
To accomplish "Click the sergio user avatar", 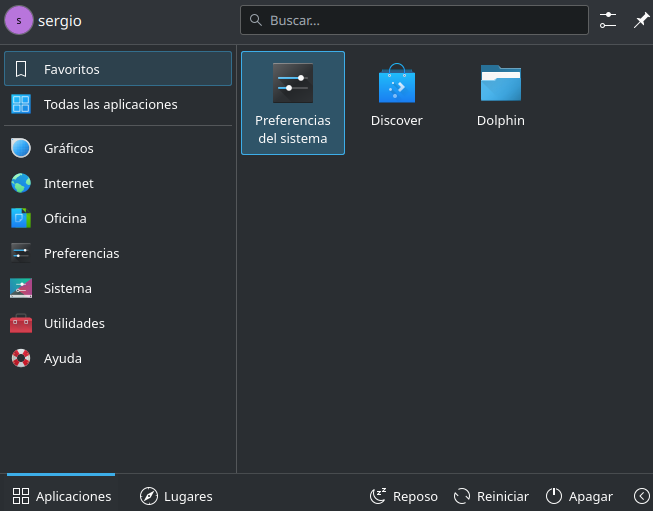I will [19, 20].
